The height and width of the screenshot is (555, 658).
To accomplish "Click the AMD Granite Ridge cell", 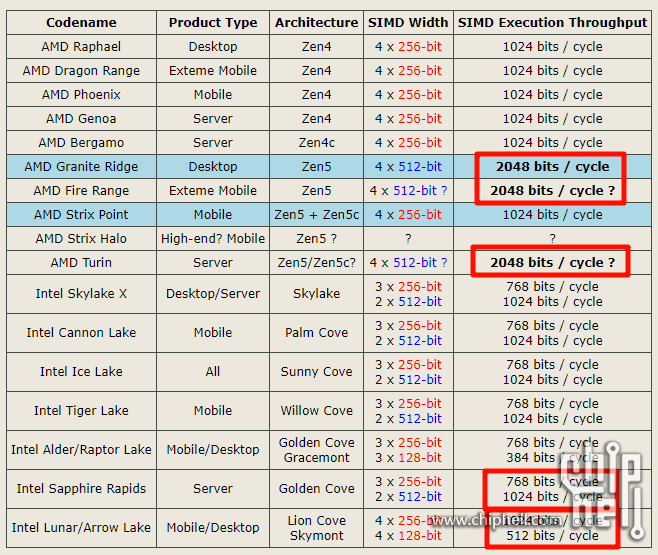I will (81, 167).
